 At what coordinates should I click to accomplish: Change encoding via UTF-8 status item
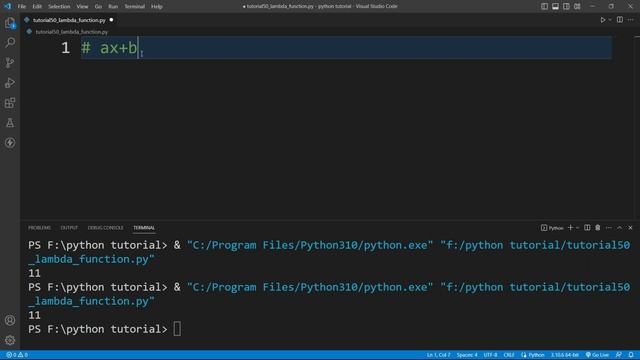pos(491,355)
